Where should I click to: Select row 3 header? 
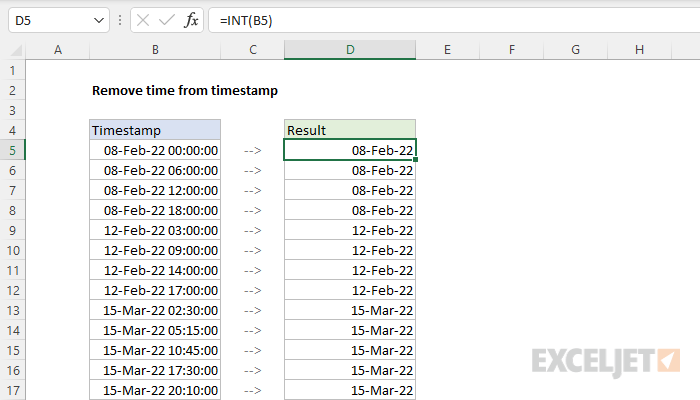click(x=12, y=110)
